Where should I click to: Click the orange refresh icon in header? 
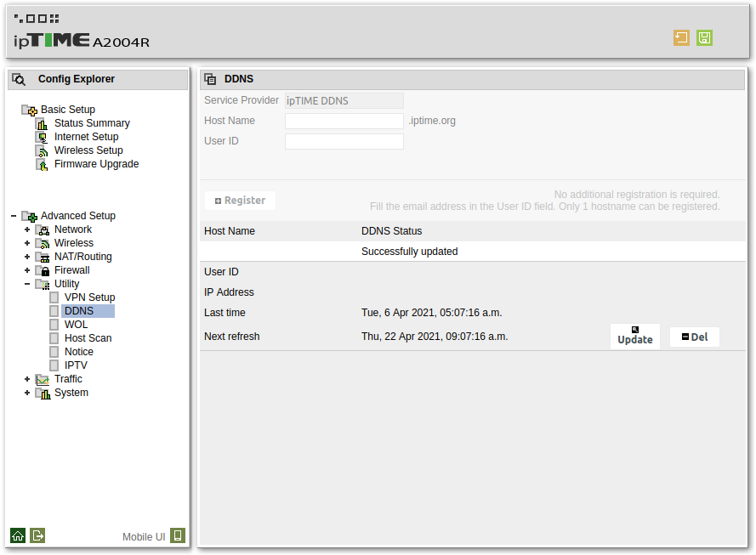(x=681, y=37)
